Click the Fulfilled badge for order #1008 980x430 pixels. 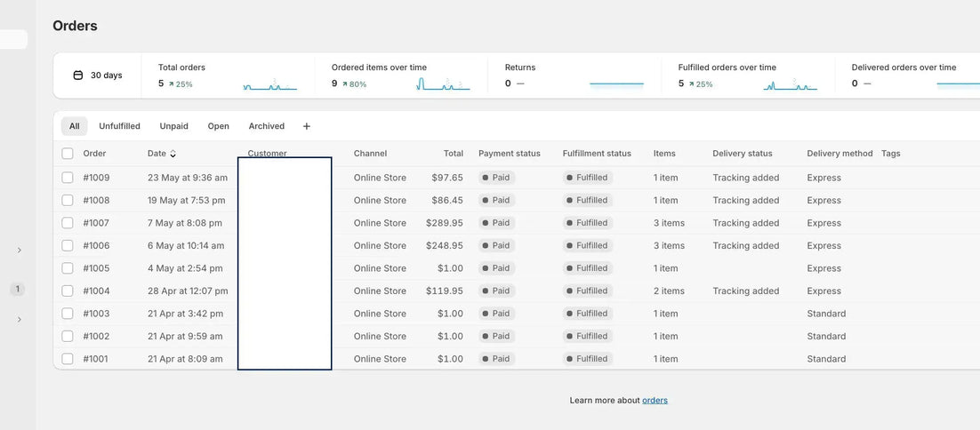pos(588,200)
